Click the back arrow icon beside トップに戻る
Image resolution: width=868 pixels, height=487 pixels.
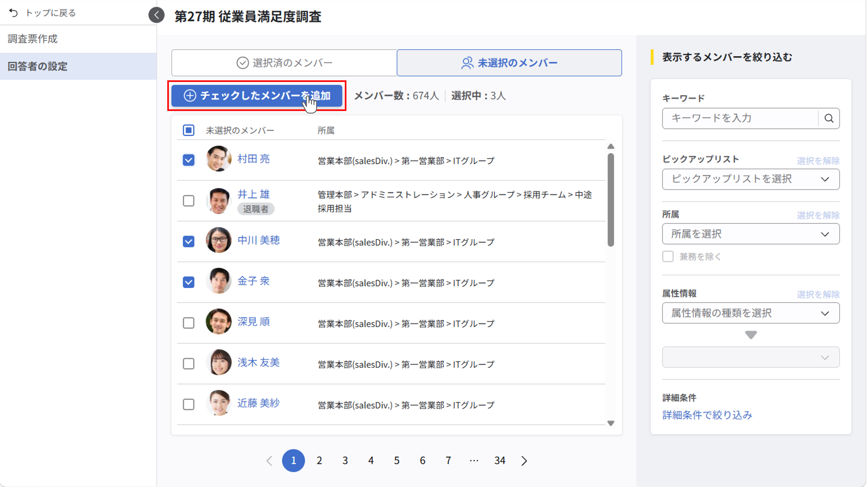click(x=13, y=13)
